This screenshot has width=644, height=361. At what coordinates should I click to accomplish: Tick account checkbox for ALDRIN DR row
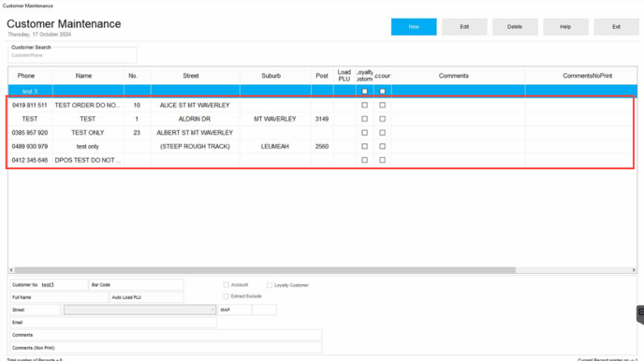(382, 119)
